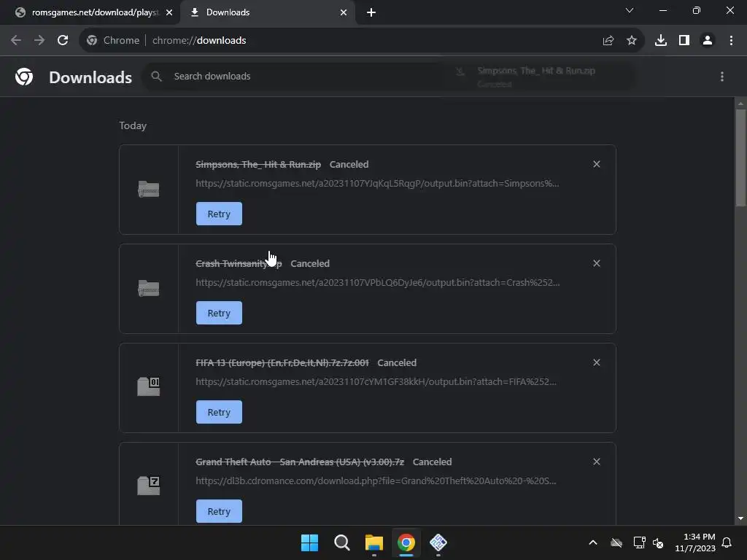This screenshot has width=747, height=560.
Task: Retry the Crash Twinsanity download
Action: pos(219,313)
